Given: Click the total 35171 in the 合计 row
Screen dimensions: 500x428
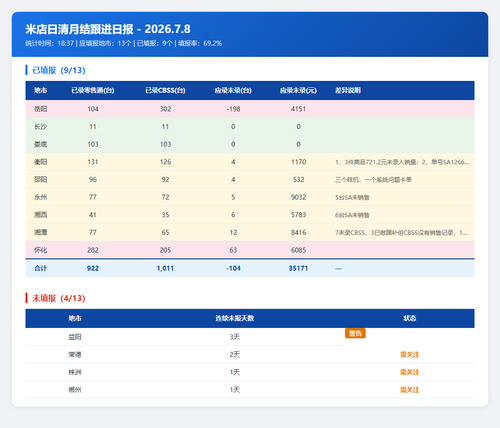Looking at the screenshot, I should (x=298, y=268).
